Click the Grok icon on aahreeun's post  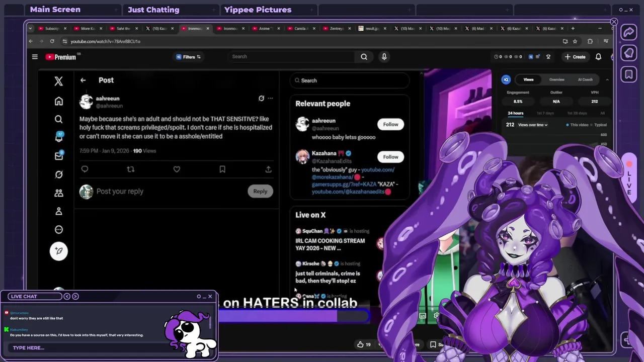(x=261, y=99)
